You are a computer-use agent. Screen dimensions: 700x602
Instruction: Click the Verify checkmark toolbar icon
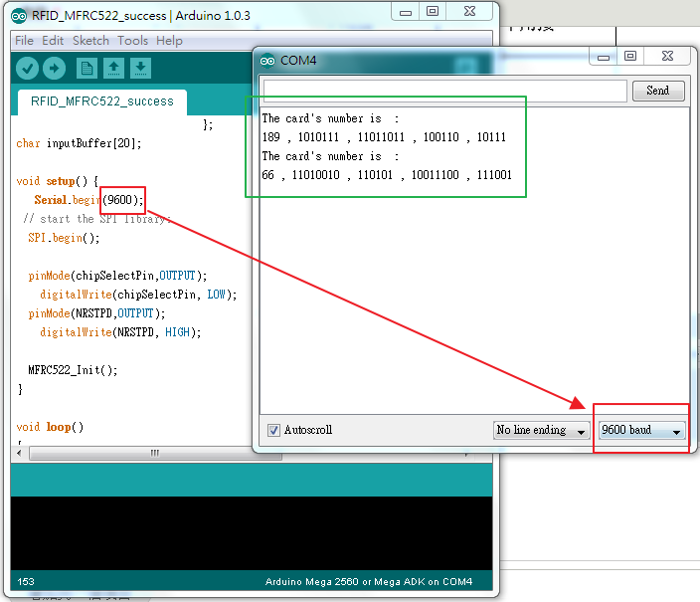click(27, 69)
